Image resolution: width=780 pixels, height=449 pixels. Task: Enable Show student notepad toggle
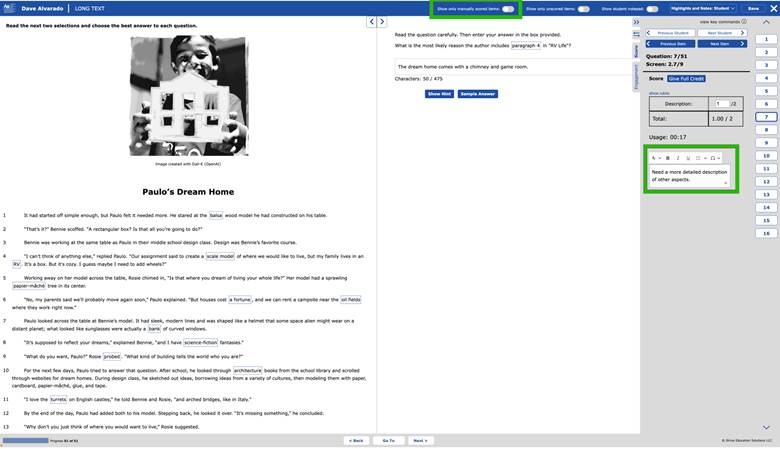(652, 8)
